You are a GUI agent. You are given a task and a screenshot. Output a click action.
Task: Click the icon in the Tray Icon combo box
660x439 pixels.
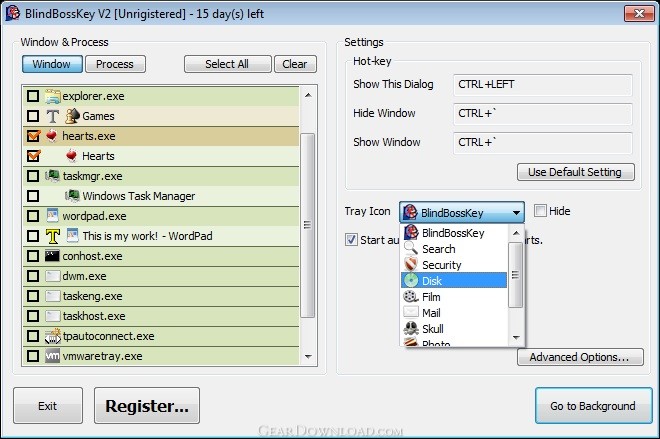(x=410, y=212)
